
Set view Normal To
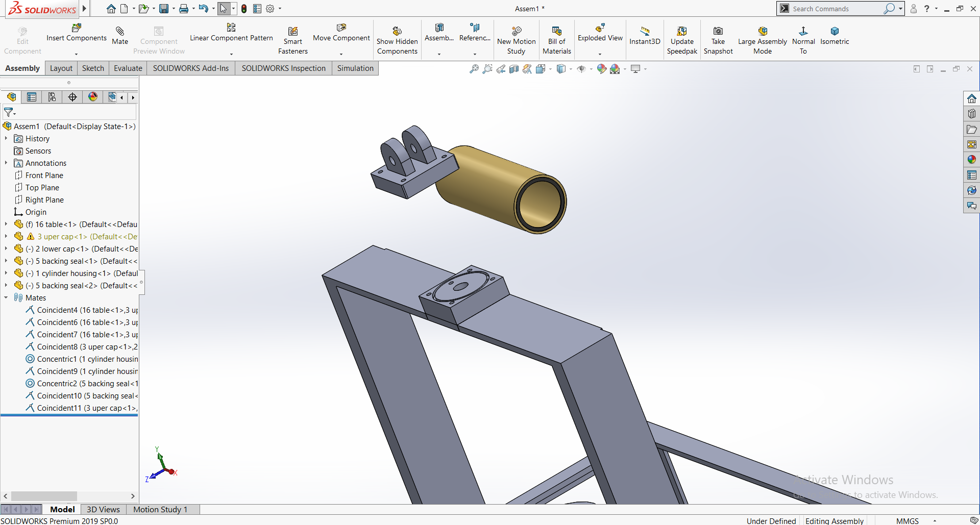tap(803, 40)
